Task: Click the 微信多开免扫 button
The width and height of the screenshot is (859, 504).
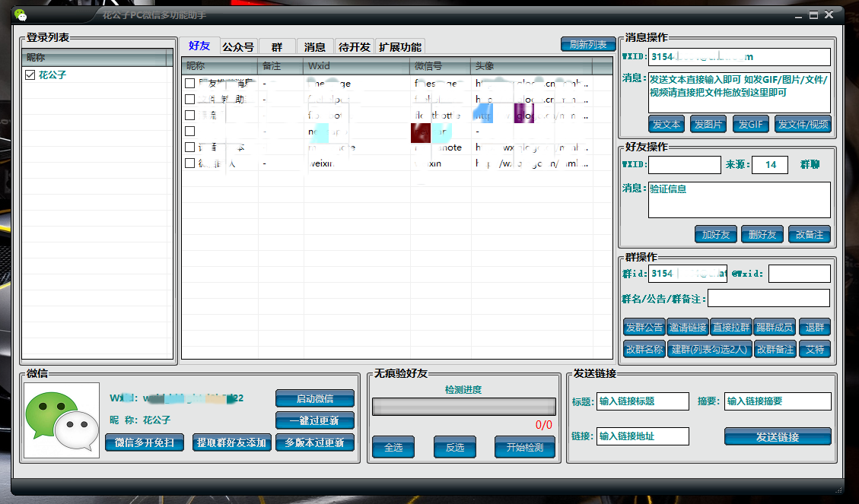Action: (x=145, y=442)
